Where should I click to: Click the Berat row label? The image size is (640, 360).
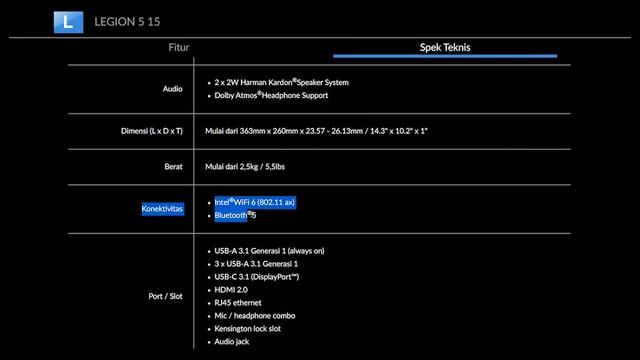click(173, 167)
